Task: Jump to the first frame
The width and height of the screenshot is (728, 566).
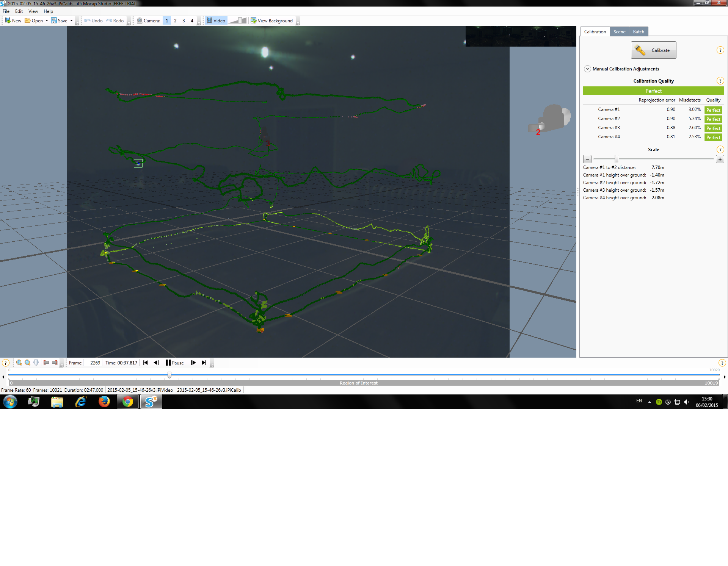Action: pos(146,363)
